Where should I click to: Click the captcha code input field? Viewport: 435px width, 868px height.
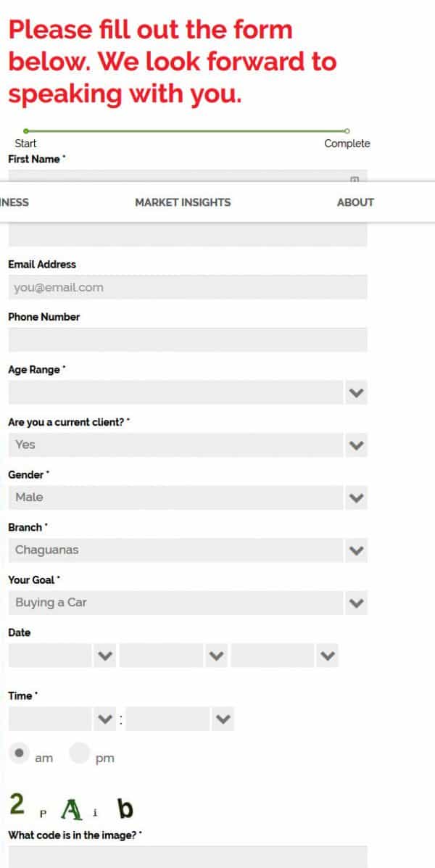tap(187, 857)
